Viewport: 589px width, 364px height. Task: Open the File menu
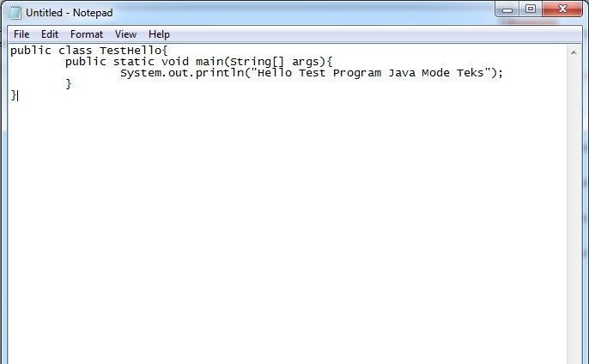21,34
